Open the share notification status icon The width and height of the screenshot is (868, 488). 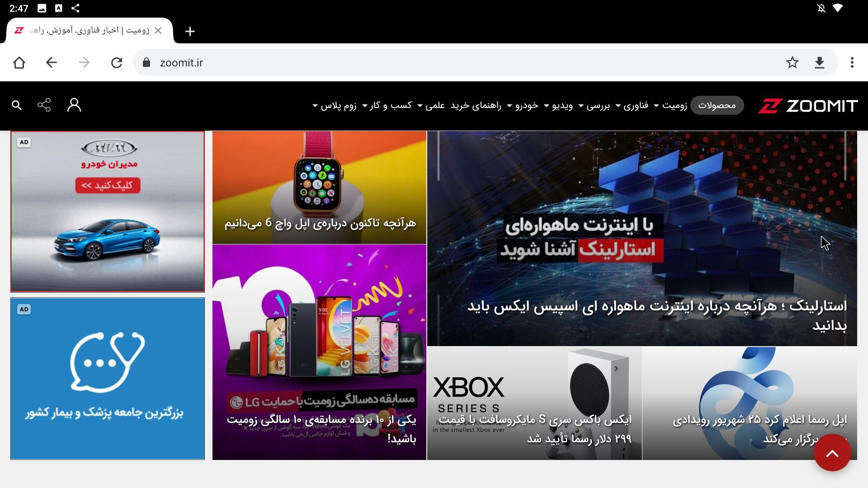point(75,8)
